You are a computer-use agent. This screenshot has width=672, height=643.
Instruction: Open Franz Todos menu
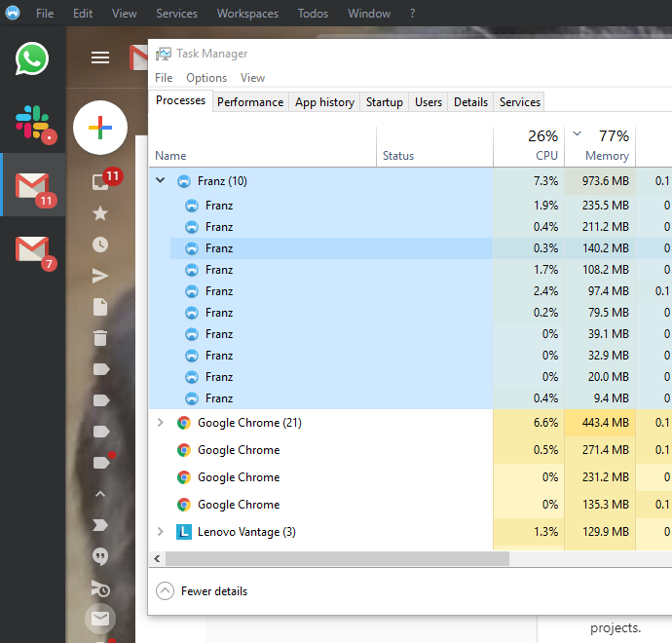tap(313, 14)
